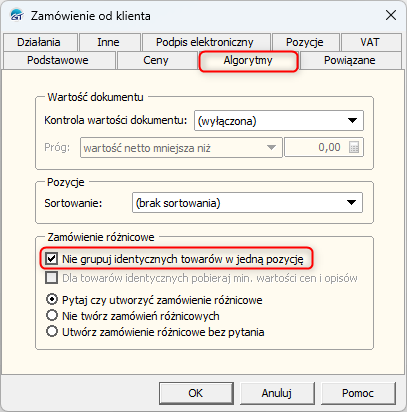Screen dimensions: 407x412
Task: Open the Ceny tab
Action: 156,60
